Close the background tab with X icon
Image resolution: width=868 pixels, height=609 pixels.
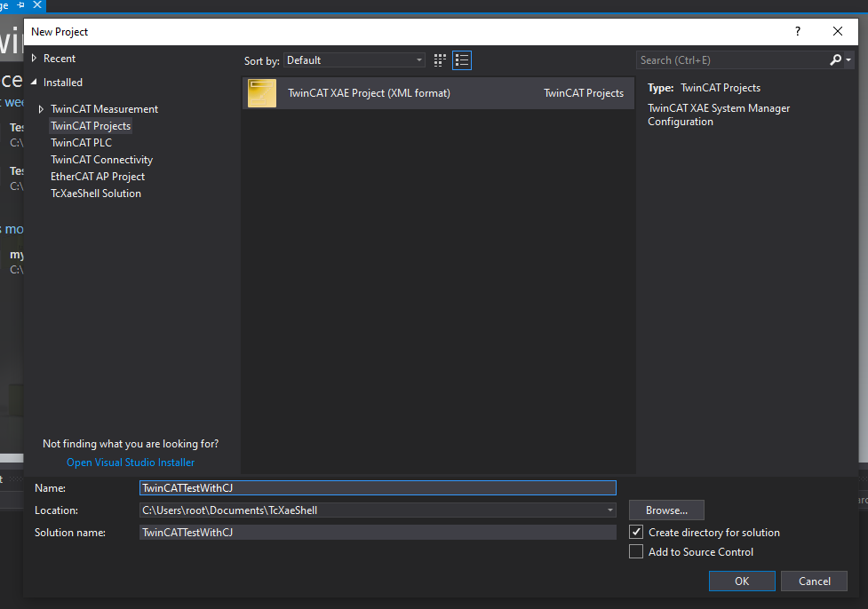pos(37,5)
